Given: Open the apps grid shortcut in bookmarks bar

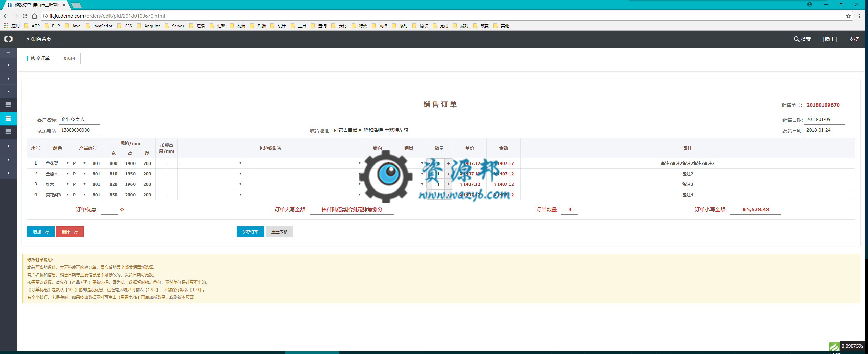Looking at the screenshot, I should (6, 26).
